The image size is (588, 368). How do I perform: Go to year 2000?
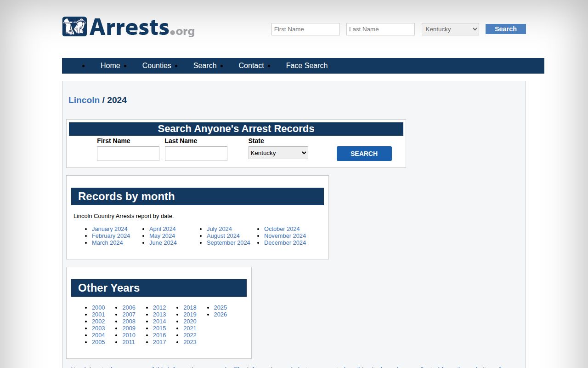coord(98,307)
